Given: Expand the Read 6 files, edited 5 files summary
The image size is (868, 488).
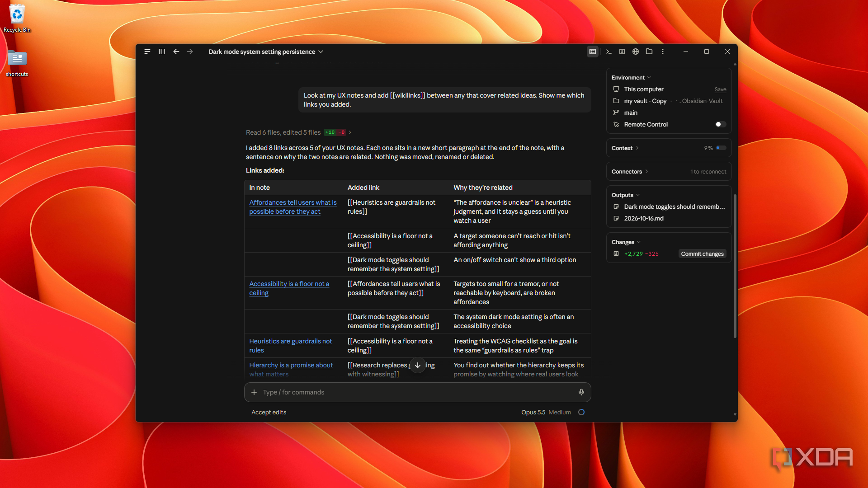Looking at the screenshot, I should click(298, 132).
